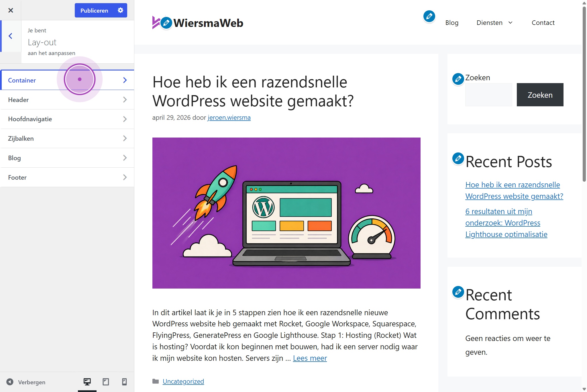Click the Verbergen label
This screenshot has height=392, width=587.
(x=32, y=382)
